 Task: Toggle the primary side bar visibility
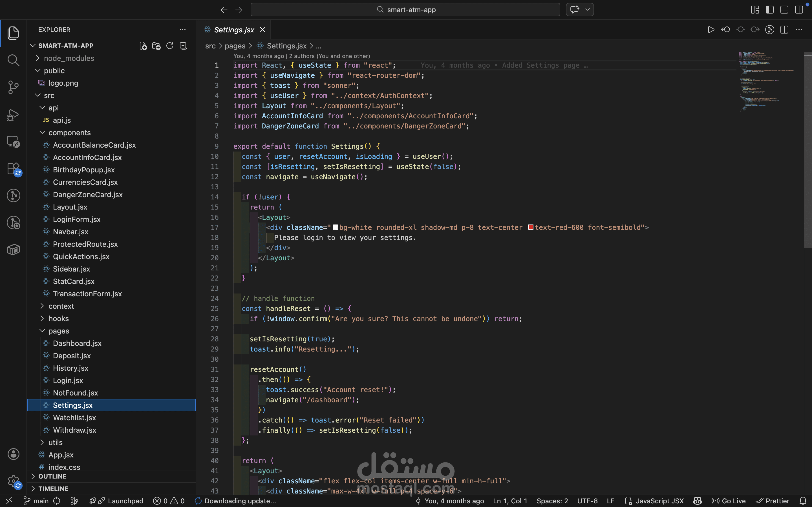coord(769,10)
